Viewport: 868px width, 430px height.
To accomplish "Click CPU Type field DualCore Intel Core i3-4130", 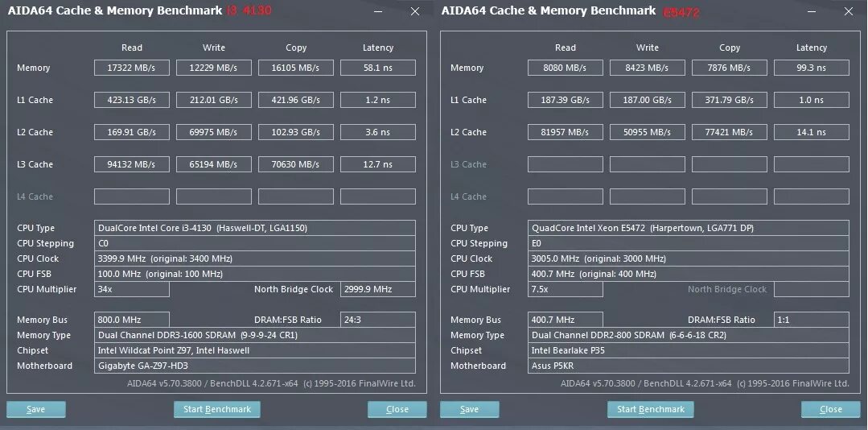I will tap(255, 228).
